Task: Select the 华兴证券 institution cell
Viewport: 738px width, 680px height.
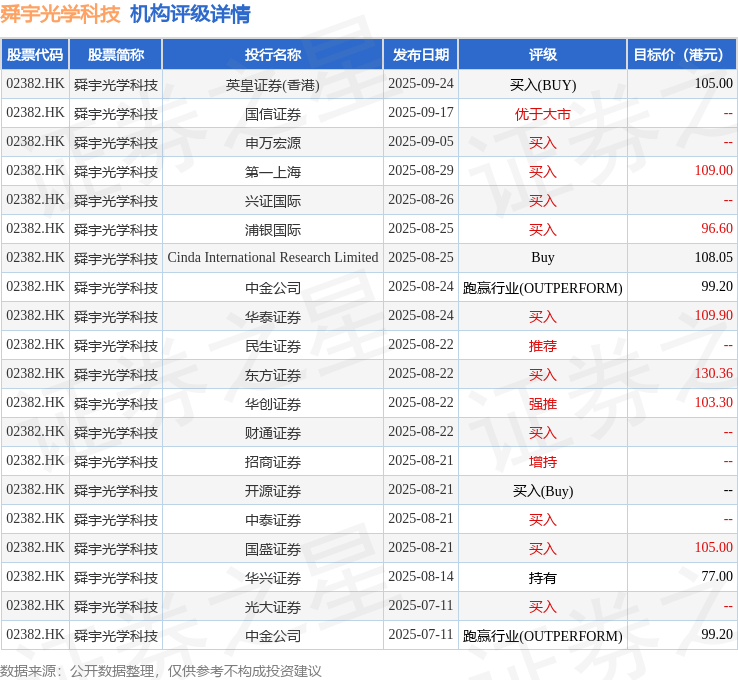Action: pos(273,577)
